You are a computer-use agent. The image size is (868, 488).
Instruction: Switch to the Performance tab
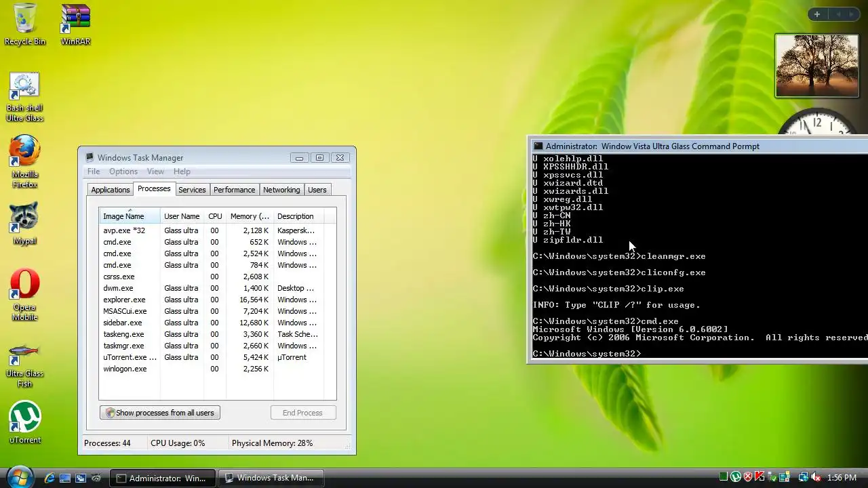click(x=235, y=190)
